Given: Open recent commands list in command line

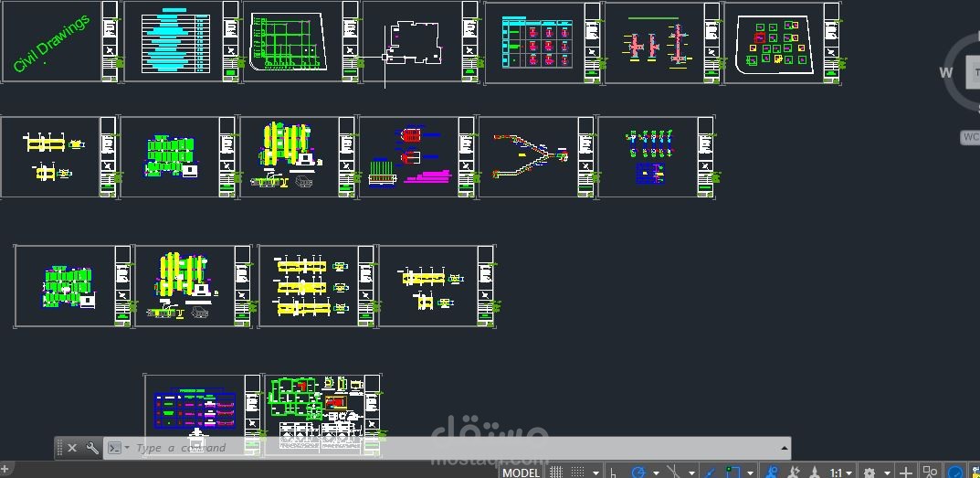Looking at the screenshot, I should (x=119, y=448).
